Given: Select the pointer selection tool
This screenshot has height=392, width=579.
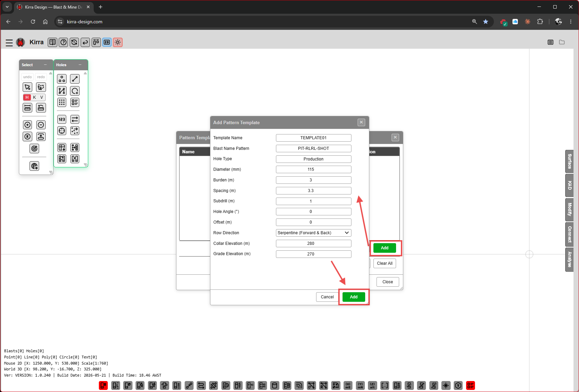Looking at the screenshot, I should click(x=27, y=87).
